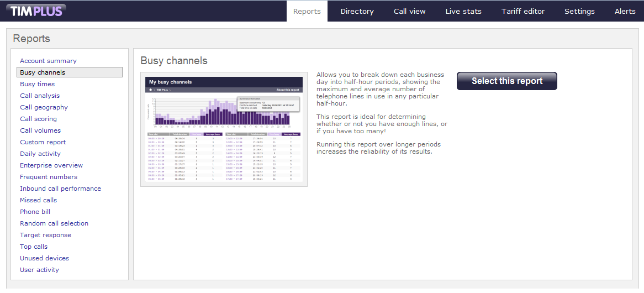This screenshot has height=293, width=644.
Task: Open the Call analysis report
Action: pos(40,96)
